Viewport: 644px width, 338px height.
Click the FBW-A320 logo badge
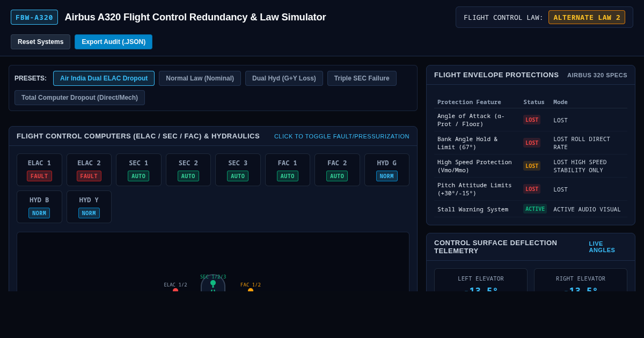34,17
